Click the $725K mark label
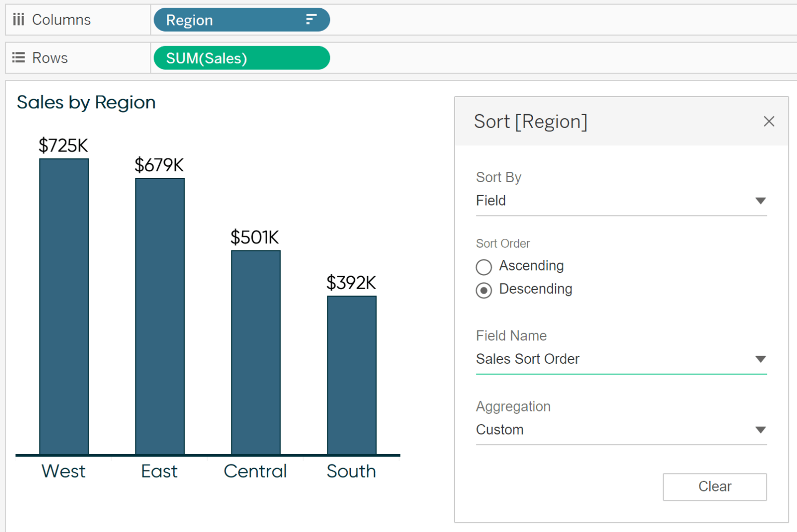Screen dimensions: 797x532 63,145
